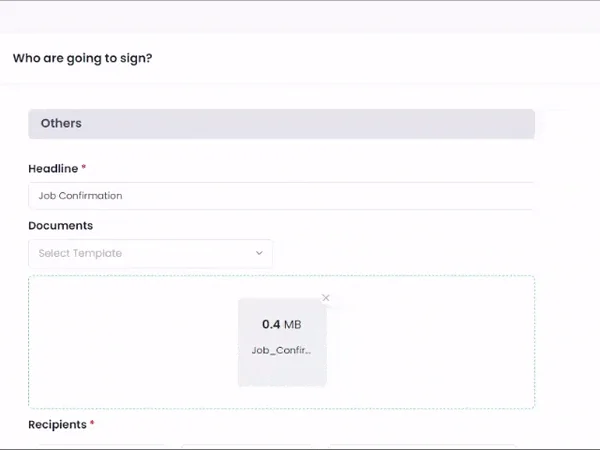Click the 'Job Confirmation' headline text
600x450 pixels.
pos(80,196)
